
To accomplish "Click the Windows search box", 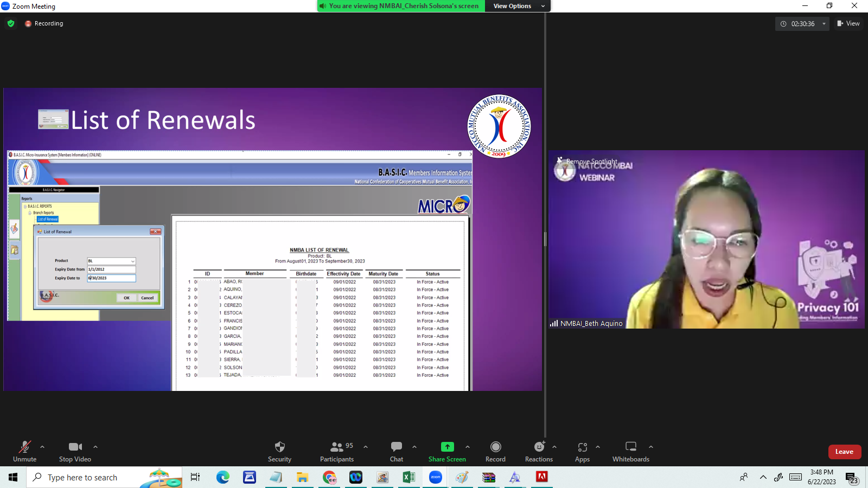I will [104, 477].
